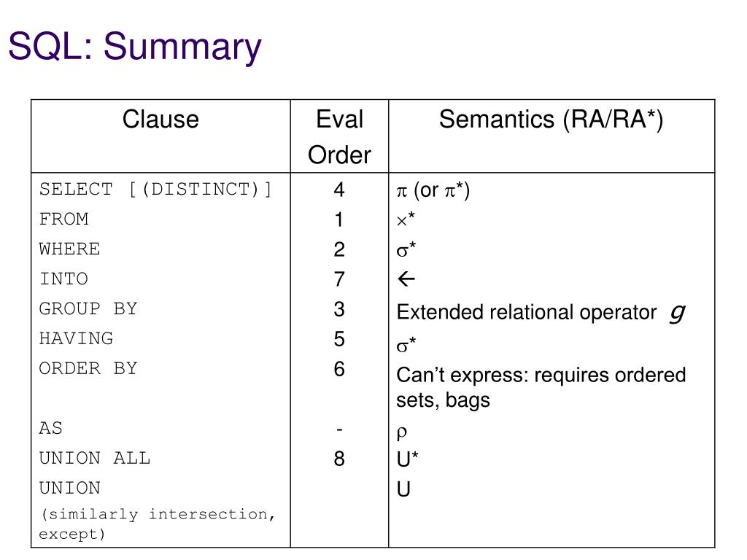Click the GROUP BY clause entry
Viewport: 747px width, 560px height.
(x=88, y=309)
